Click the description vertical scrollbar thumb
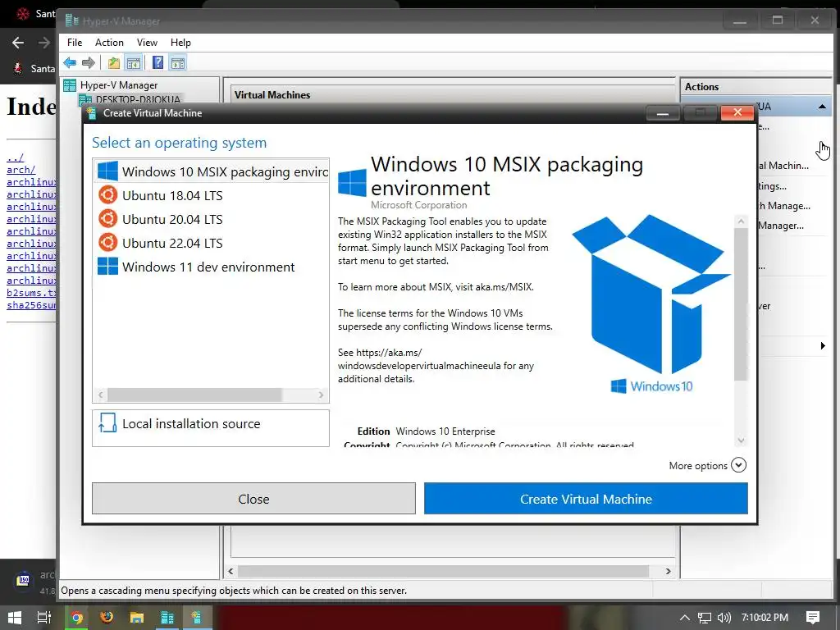This screenshot has height=630, width=840. pyautogui.click(x=741, y=304)
